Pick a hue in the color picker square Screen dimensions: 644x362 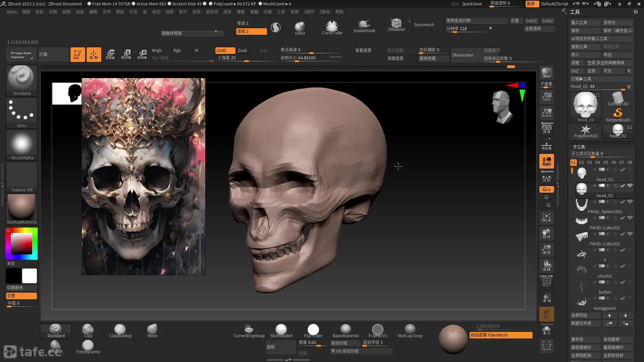(x=21, y=244)
